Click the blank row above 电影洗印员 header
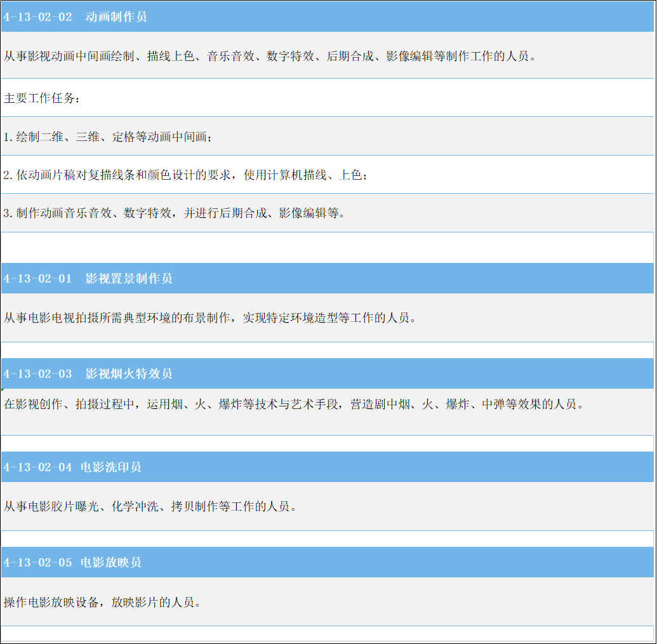The width and height of the screenshot is (657, 644). point(328,443)
